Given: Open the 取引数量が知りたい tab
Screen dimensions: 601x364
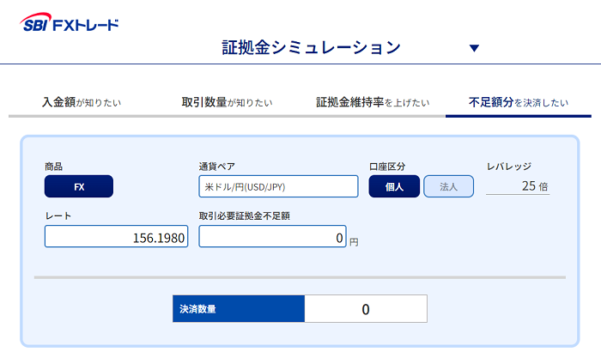Looking at the screenshot, I should click(227, 102).
